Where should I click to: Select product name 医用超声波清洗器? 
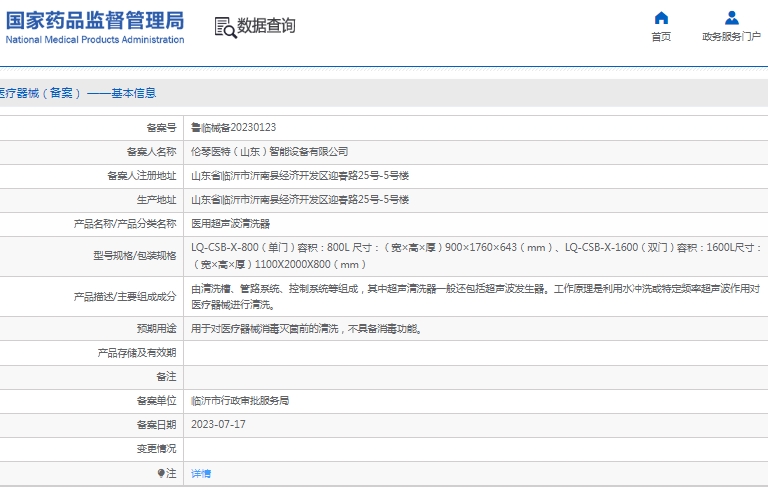tap(230, 224)
